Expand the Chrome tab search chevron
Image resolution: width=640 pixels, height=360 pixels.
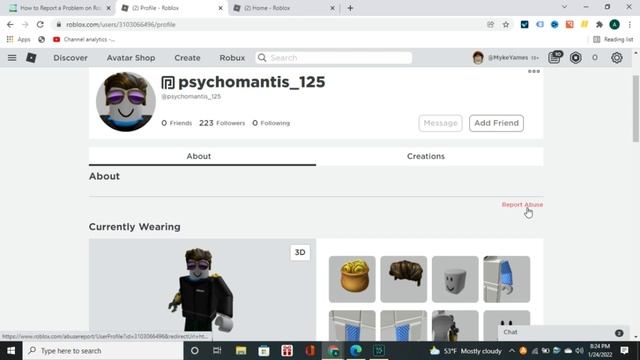(x=564, y=7)
